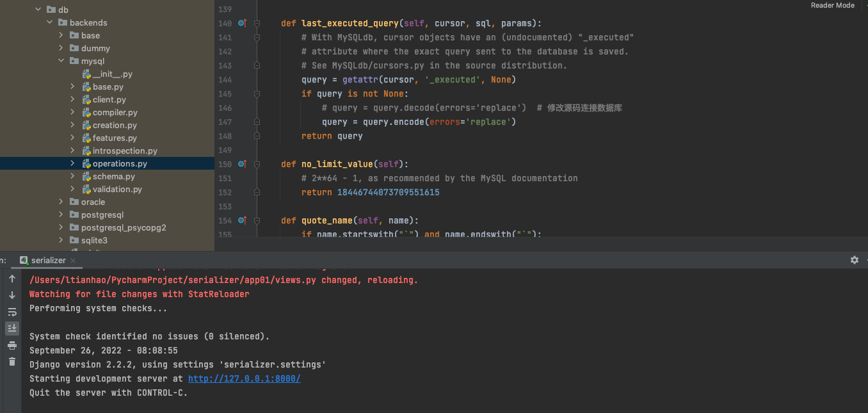Click the views.py changed, reloading line
Screen dimensions: 868x413
pos(224,280)
